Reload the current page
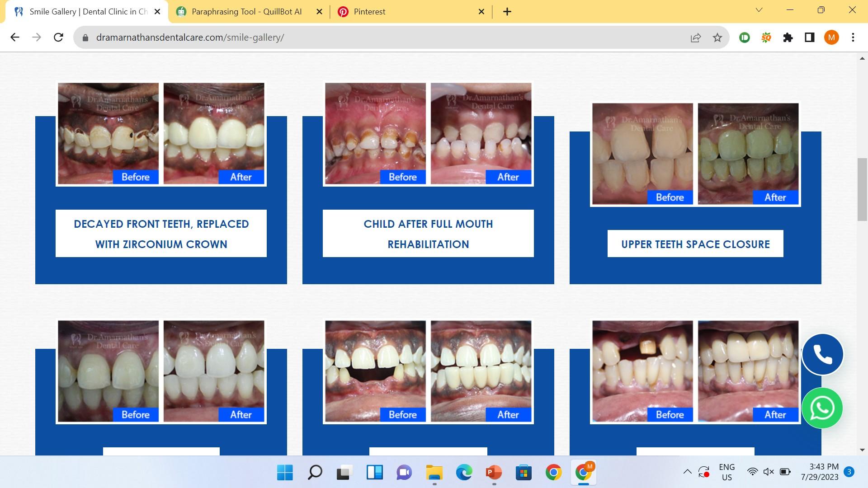This screenshot has width=868, height=488. [58, 38]
